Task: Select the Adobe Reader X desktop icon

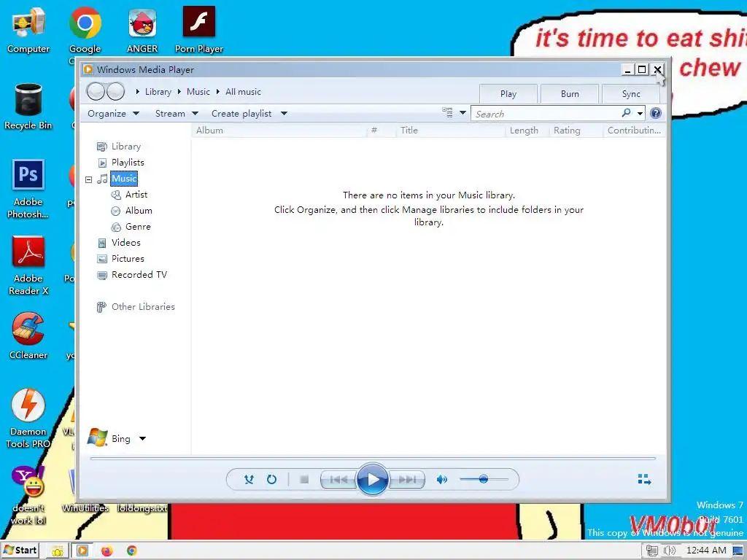Action: click(x=28, y=265)
